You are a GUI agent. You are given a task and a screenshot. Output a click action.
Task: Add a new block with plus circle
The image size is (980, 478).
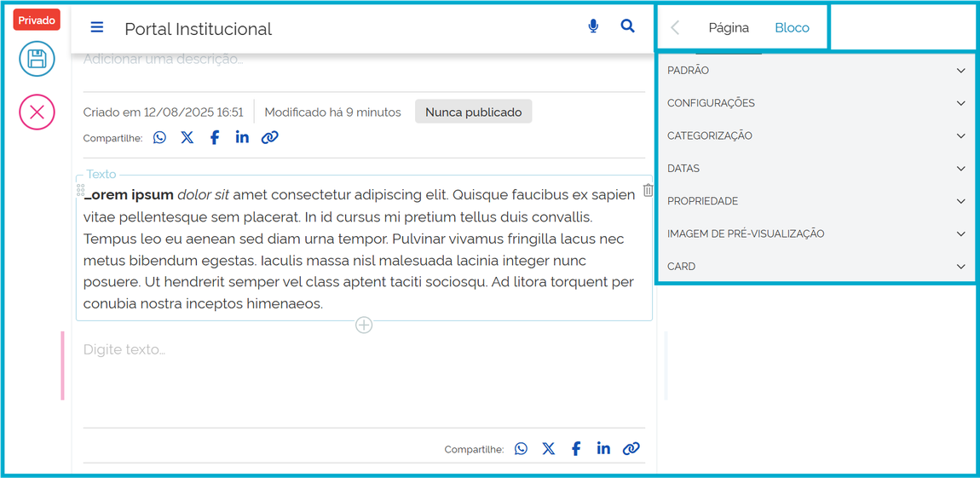point(364,325)
